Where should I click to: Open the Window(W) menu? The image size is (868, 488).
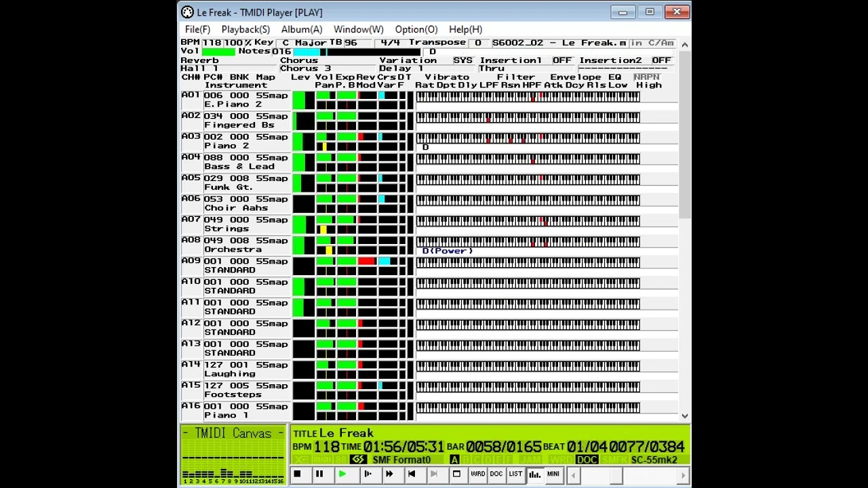(x=358, y=29)
